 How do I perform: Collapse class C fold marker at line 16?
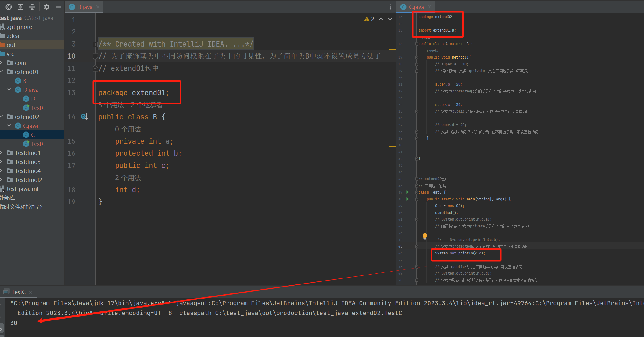[417, 44]
